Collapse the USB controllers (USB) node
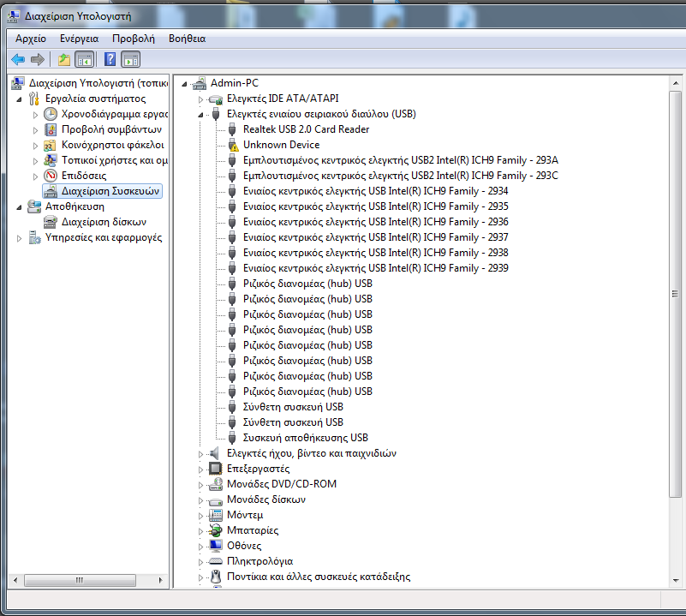 tap(201, 114)
